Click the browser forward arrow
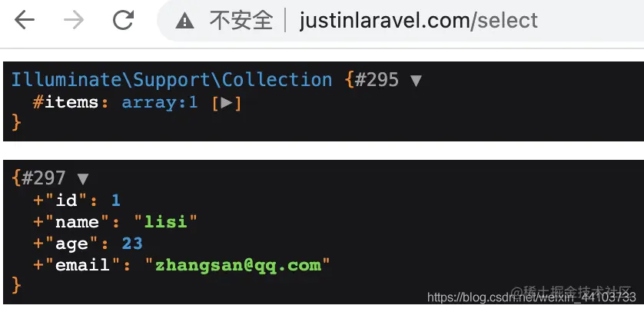Screen dimensions: 644x312 74,20
